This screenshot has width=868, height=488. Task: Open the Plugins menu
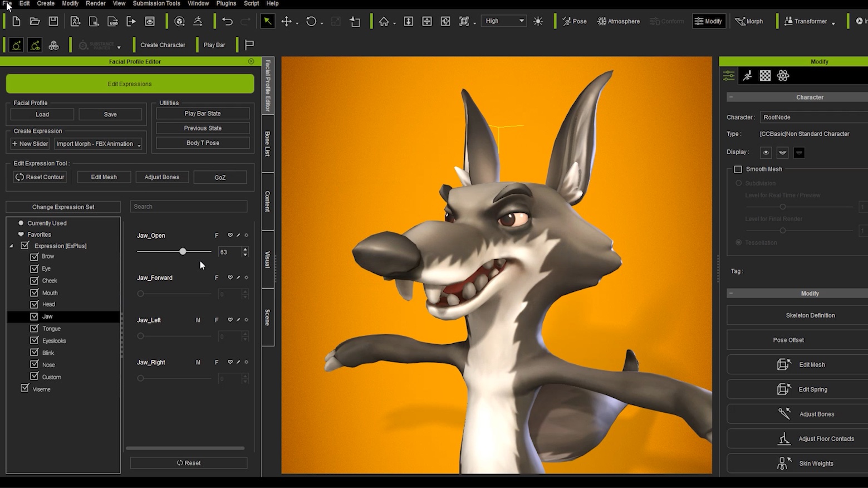(226, 3)
